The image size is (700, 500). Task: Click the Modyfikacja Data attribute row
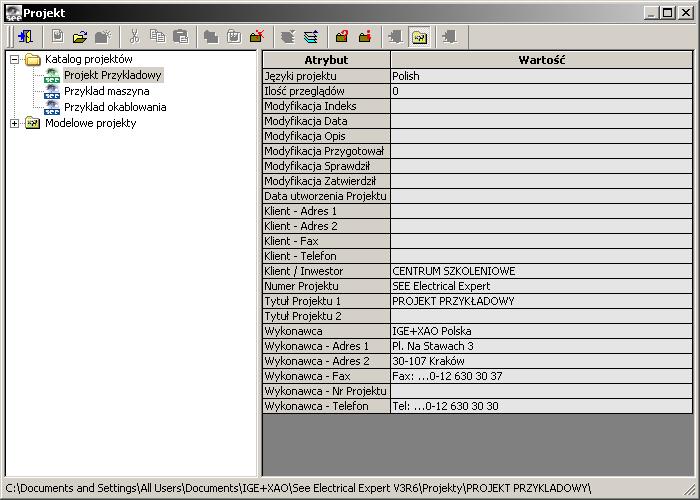[x=326, y=121]
